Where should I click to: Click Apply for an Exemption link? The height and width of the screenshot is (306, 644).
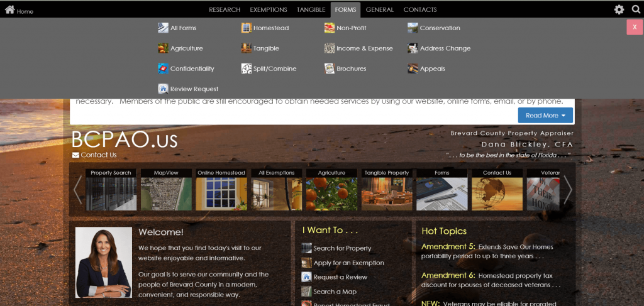(348, 263)
